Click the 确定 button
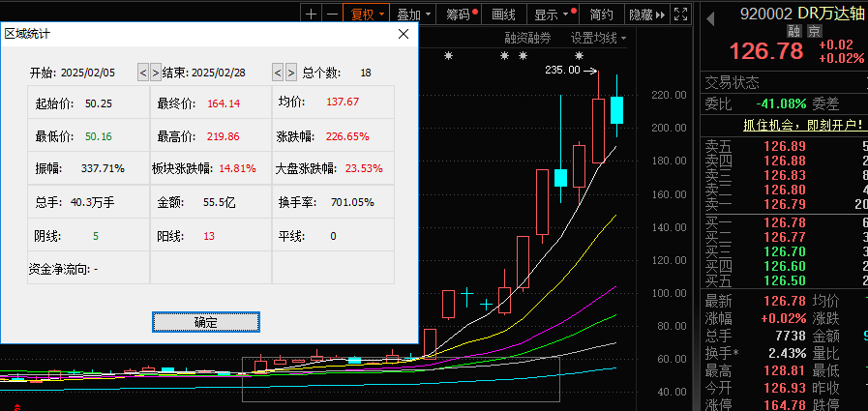 click(206, 322)
